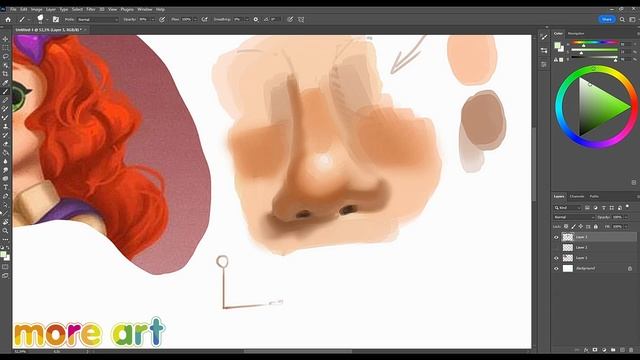The height and width of the screenshot is (360, 640).
Task: Click the foreground color swatch in Color panel
Action: [557, 45]
